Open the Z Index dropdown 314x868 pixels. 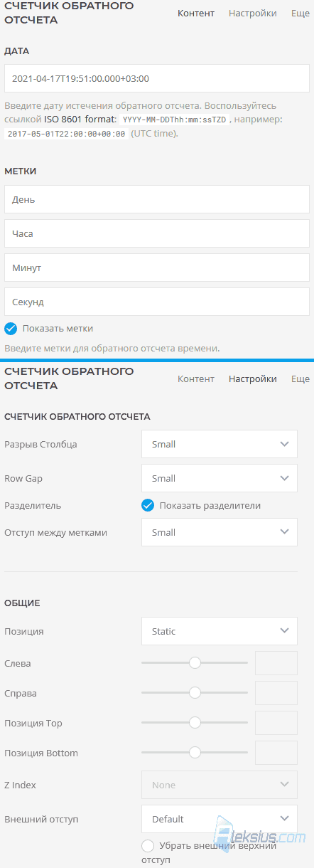pyautogui.click(x=220, y=785)
